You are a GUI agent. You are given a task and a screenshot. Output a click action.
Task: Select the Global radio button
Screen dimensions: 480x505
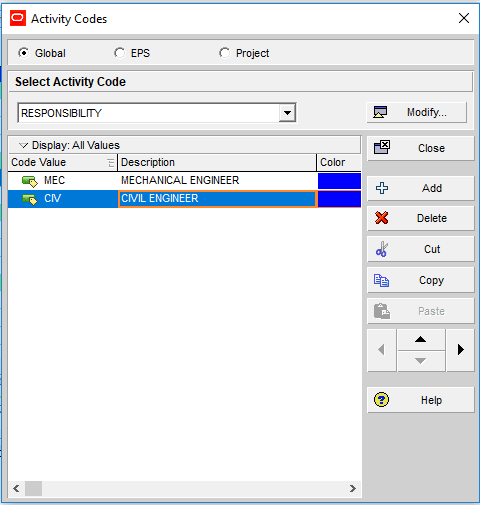pos(24,53)
